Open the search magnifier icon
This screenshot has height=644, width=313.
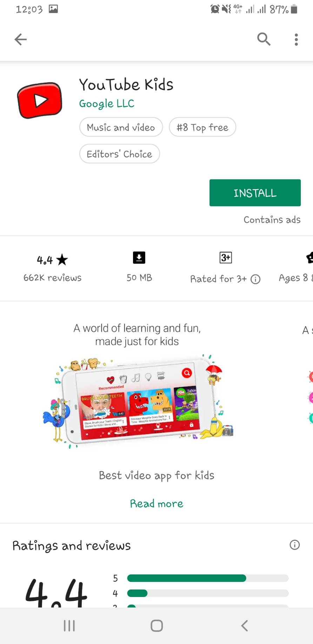click(264, 39)
